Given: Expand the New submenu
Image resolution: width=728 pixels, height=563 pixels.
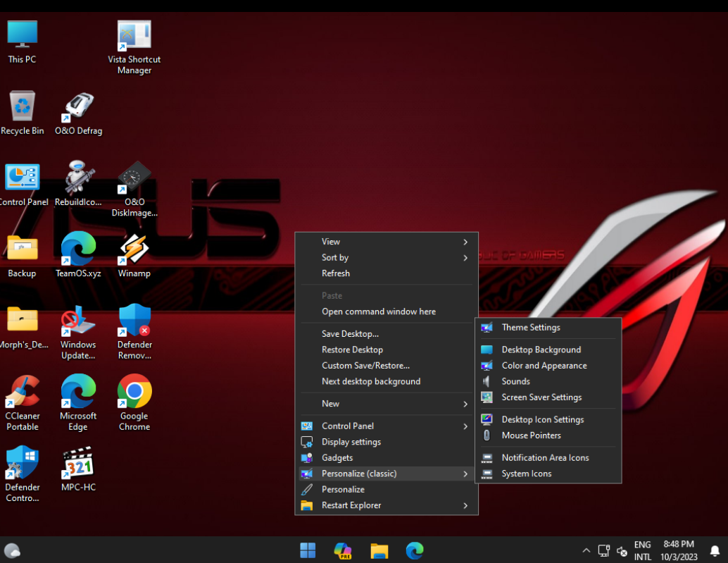Looking at the screenshot, I should click(387, 404).
